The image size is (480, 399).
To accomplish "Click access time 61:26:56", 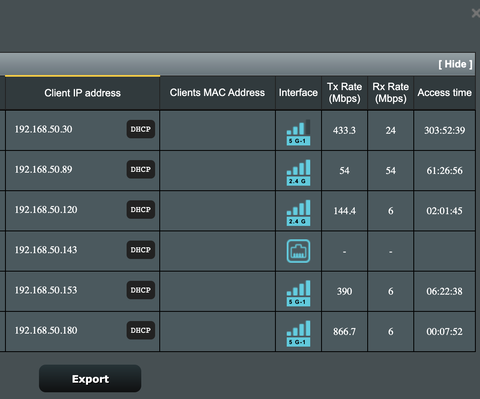I will tap(444, 171).
